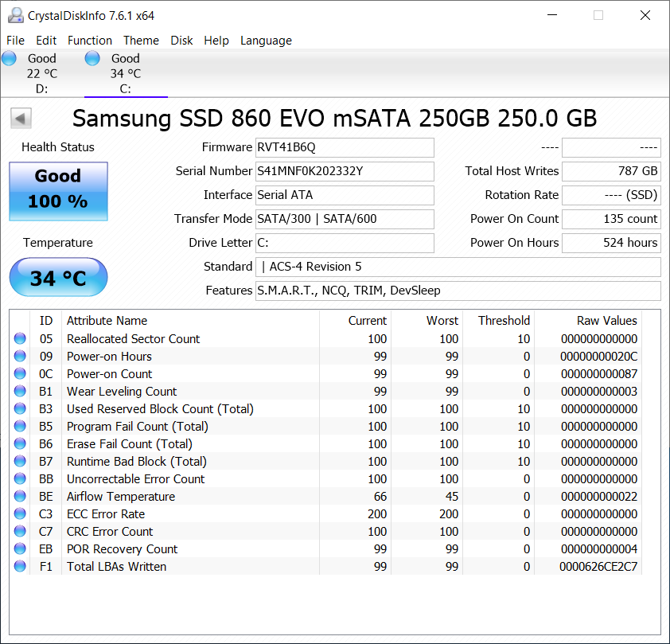Click status orb for Power-on Count row
The width and height of the screenshot is (670, 644).
pos(20,373)
